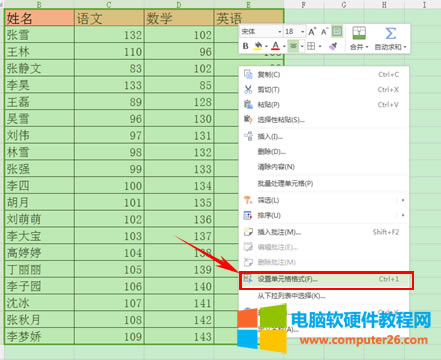This screenshot has height=360, width=441.
Task: Toggle center alignment in mini toolbar
Action: (x=293, y=46)
